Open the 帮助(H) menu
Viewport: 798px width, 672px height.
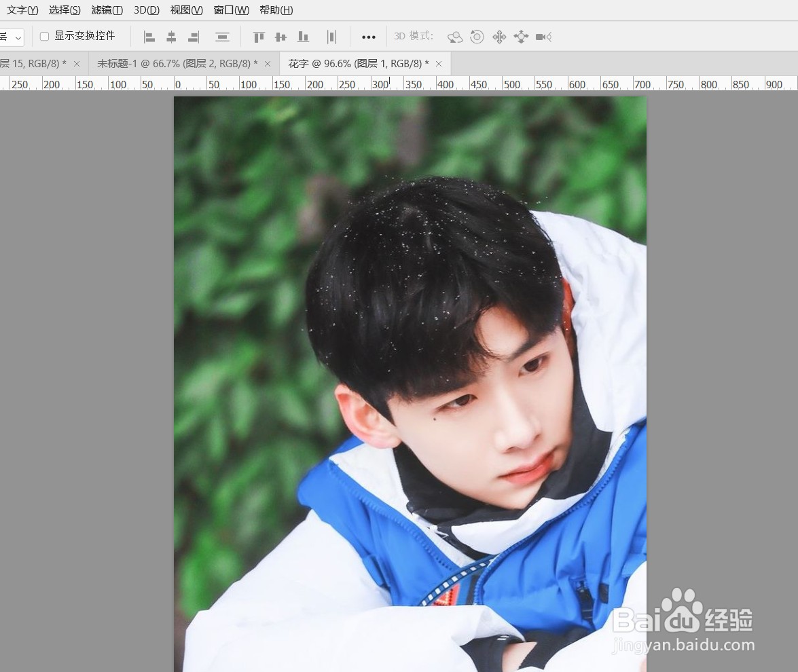point(276,10)
